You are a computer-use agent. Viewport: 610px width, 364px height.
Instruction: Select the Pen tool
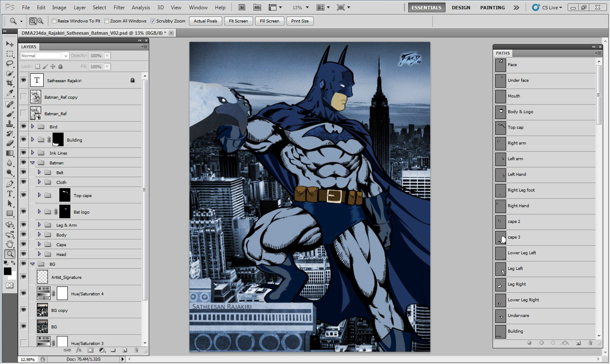tap(10, 184)
